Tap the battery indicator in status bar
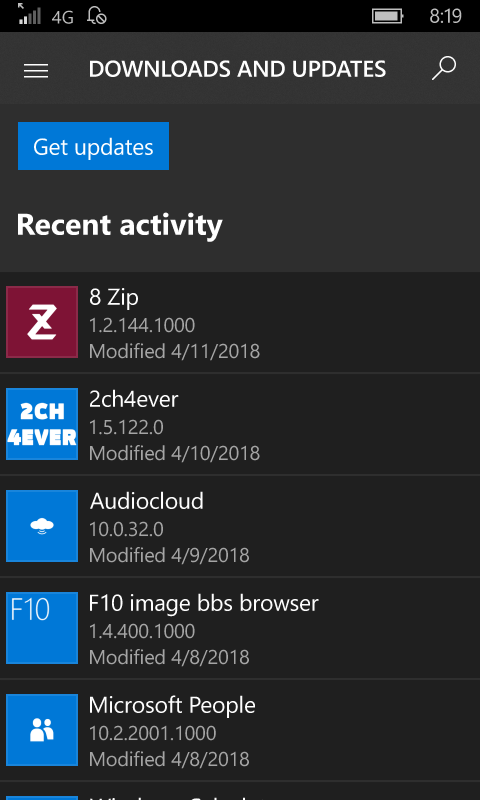The image size is (480, 800). [x=388, y=16]
